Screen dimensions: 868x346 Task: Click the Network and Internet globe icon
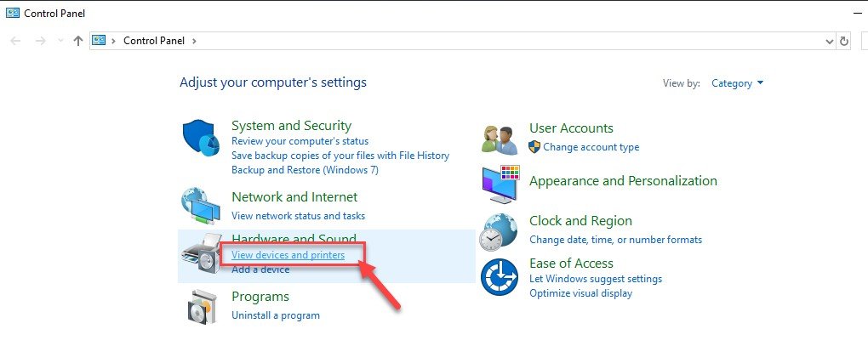coord(200,207)
